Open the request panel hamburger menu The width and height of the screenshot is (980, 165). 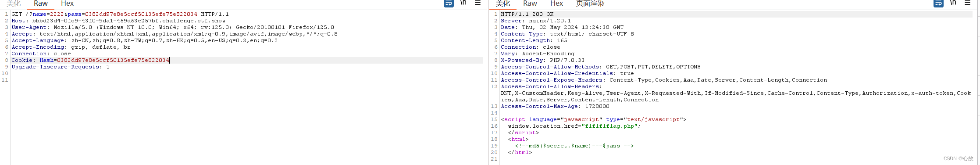(478, 3)
